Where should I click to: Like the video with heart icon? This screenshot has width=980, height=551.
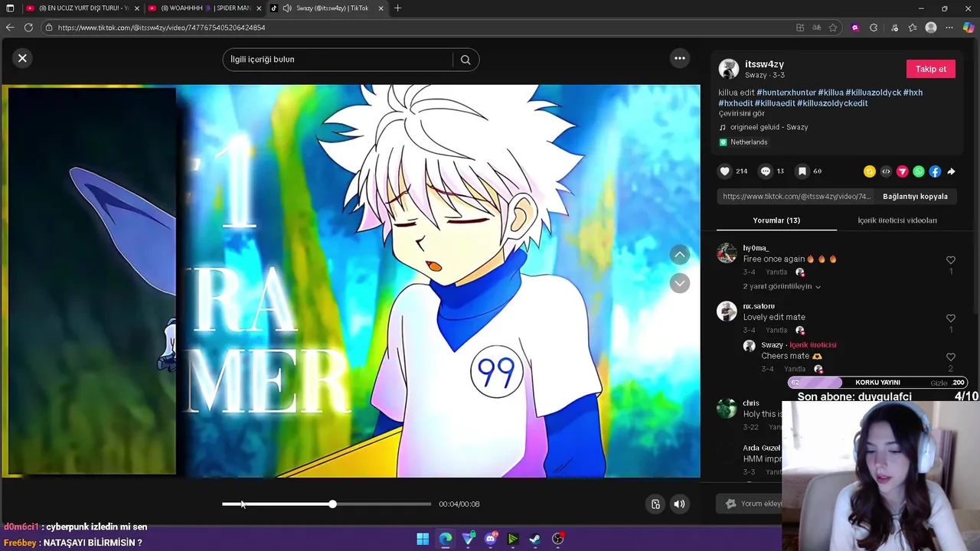[x=724, y=171]
